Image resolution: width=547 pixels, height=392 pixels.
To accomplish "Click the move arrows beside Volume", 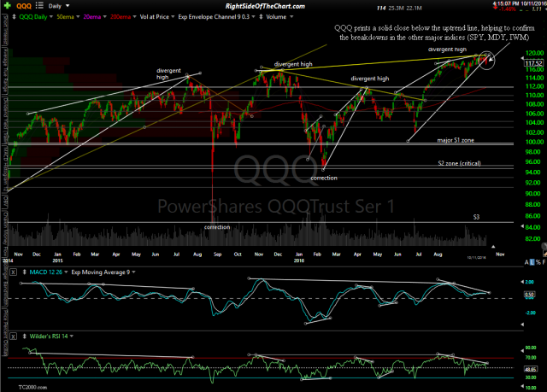I will pyautogui.click(x=261, y=17).
